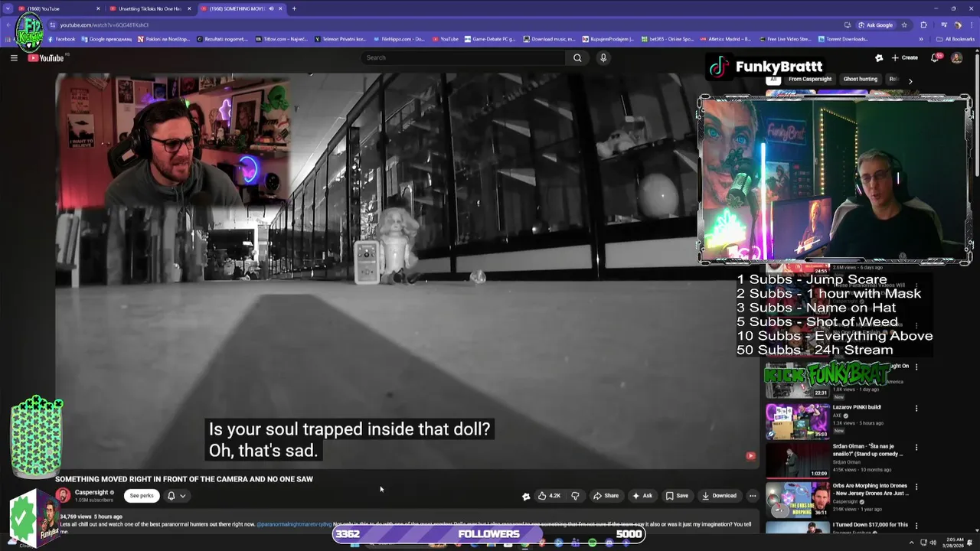The height and width of the screenshot is (551, 980).
Task: Click the search magnifier button
Action: [577, 57]
